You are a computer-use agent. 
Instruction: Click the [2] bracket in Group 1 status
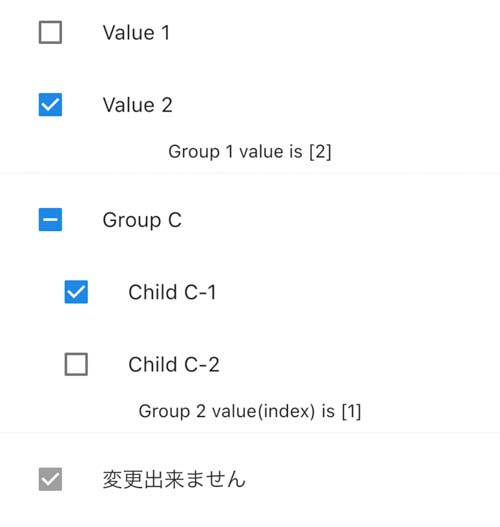click(320, 152)
